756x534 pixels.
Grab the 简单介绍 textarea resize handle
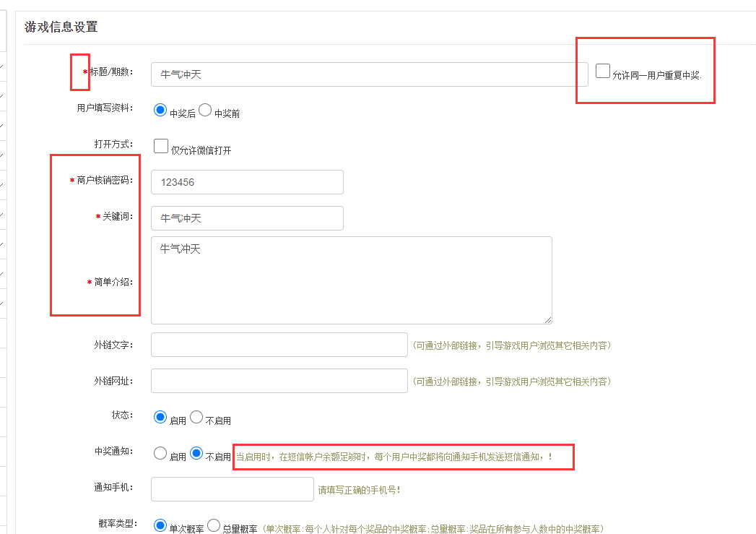coord(548,319)
